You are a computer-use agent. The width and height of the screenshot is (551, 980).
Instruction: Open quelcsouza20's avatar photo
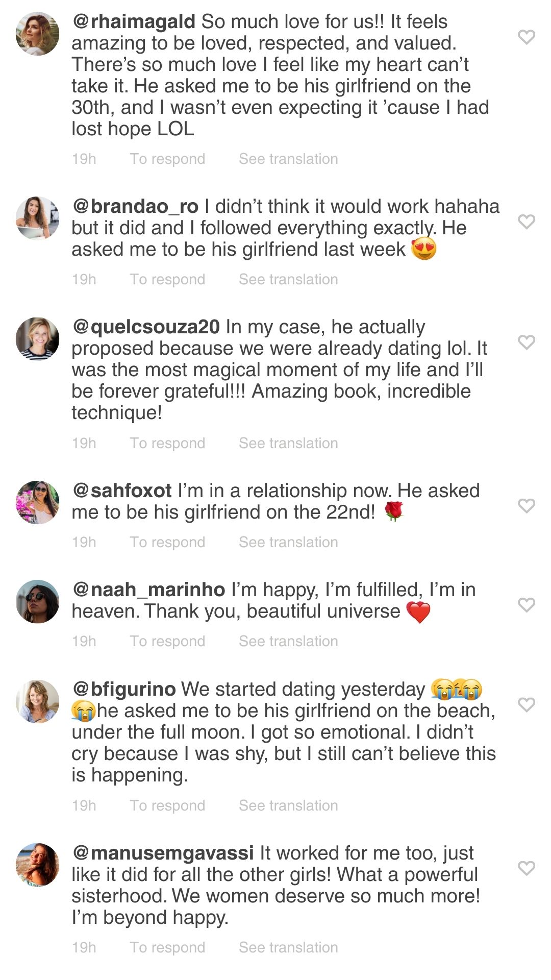[x=37, y=339]
